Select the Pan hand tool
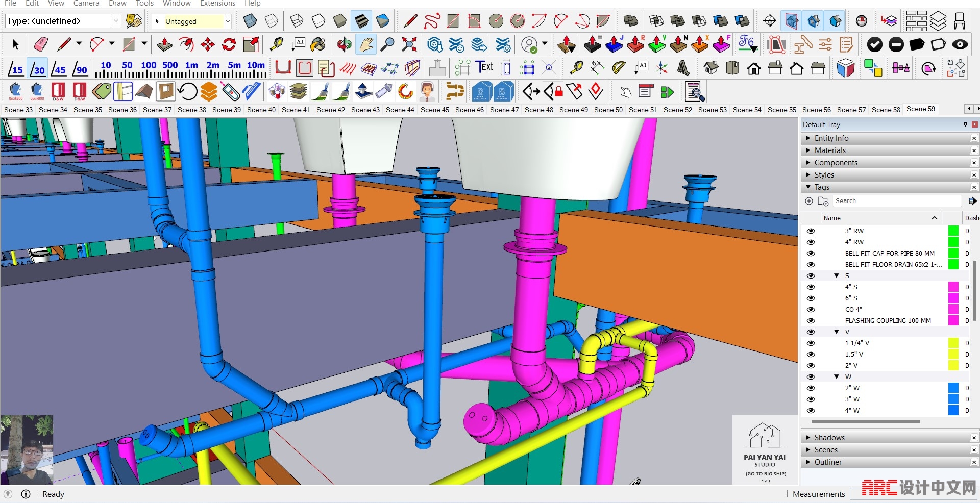The height and width of the screenshot is (503, 980). pyautogui.click(x=365, y=45)
